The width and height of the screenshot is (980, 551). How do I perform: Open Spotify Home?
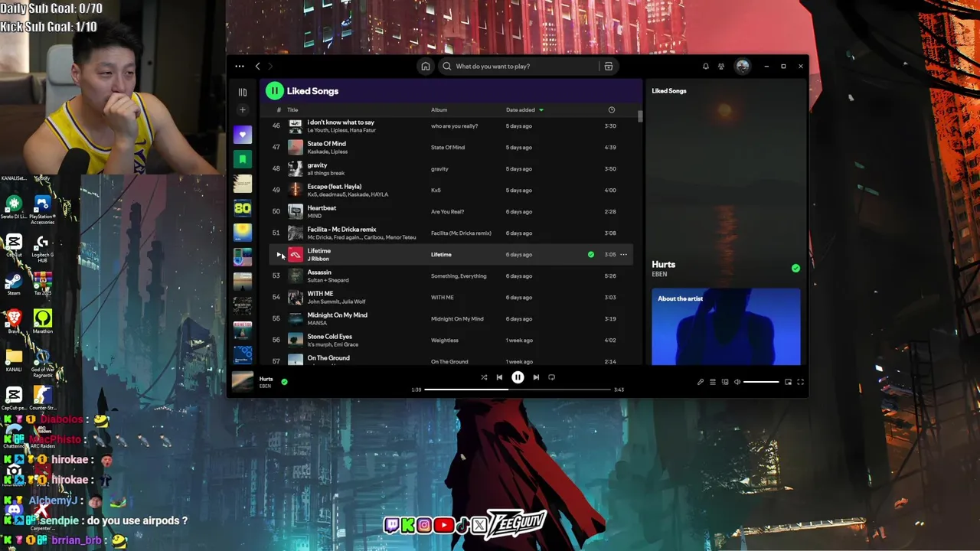click(426, 67)
